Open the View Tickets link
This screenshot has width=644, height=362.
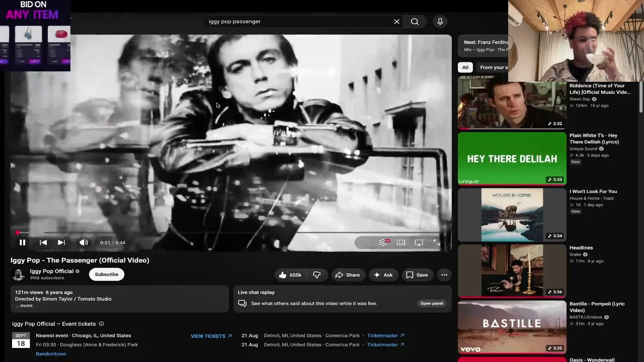coord(211,336)
